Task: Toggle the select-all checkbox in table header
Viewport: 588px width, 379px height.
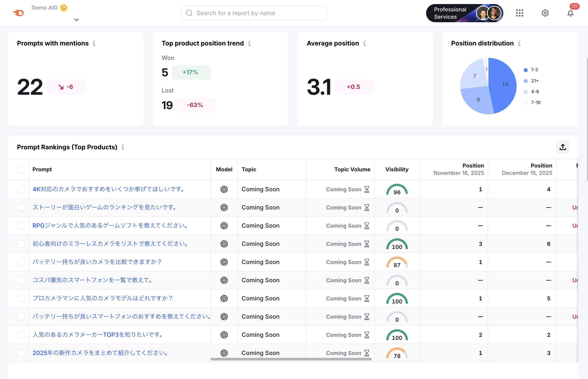Action: point(21,169)
